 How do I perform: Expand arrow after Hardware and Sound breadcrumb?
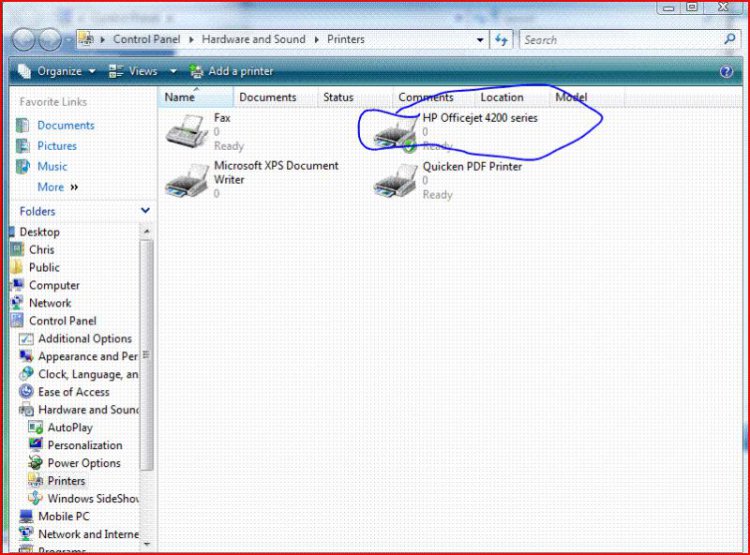[316, 40]
